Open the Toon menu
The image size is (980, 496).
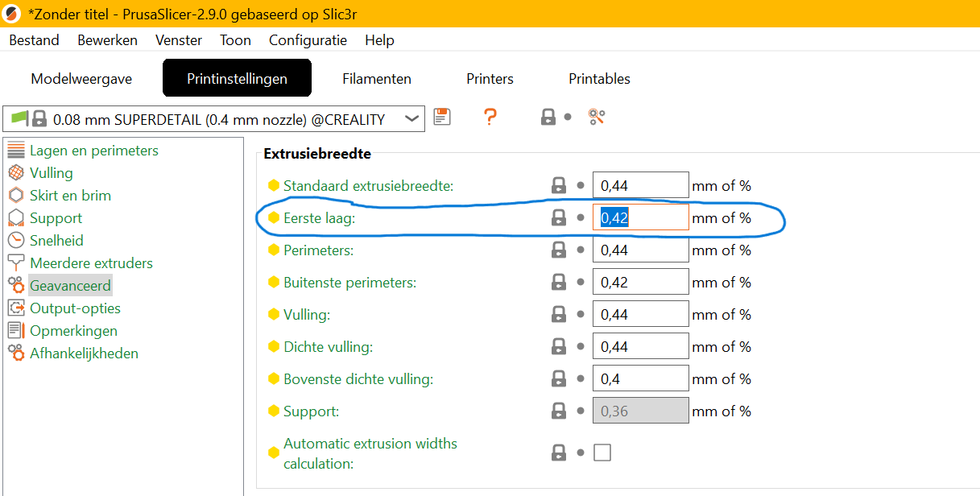click(x=235, y=39)
